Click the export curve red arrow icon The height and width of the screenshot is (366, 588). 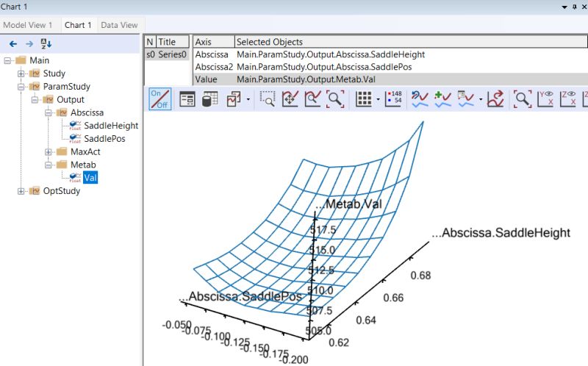point(495,99)
